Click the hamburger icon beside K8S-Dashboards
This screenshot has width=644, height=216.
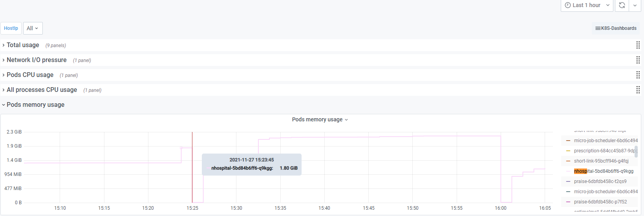pos(598,28)
